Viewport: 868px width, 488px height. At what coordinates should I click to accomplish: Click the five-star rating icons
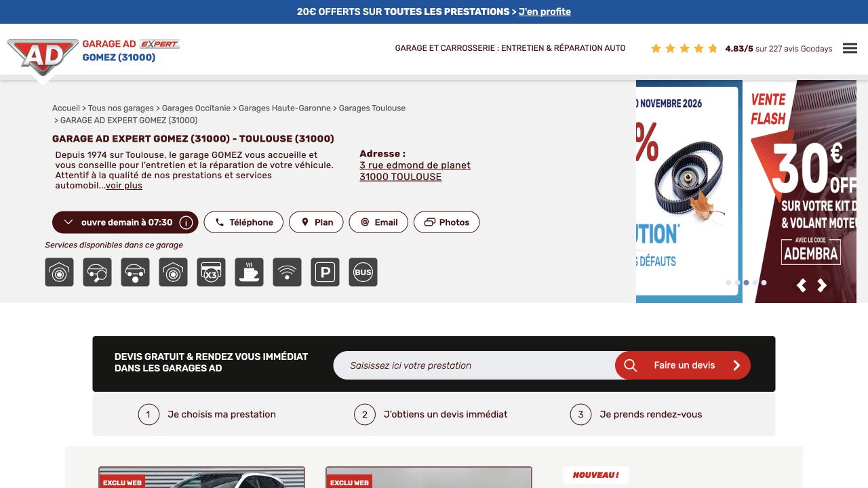point(684,49)
